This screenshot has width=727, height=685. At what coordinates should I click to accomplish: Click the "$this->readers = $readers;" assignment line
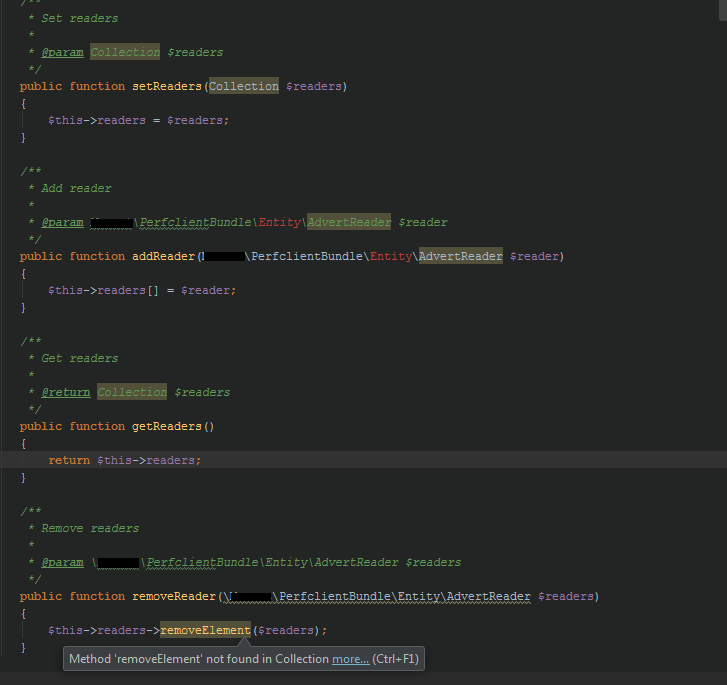point(139,121)
